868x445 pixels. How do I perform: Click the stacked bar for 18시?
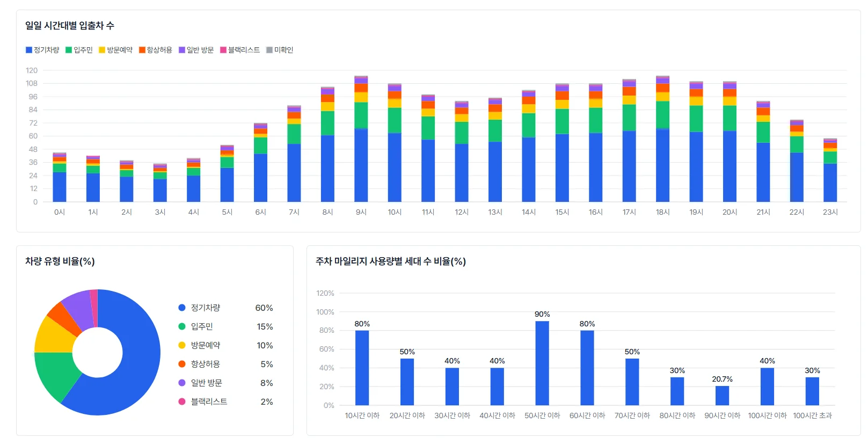point(663,139)
